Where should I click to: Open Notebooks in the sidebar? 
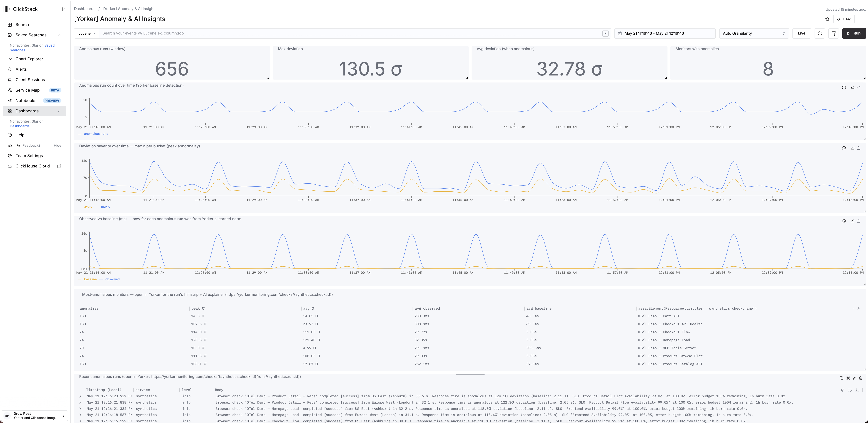(x=34, y=101)
